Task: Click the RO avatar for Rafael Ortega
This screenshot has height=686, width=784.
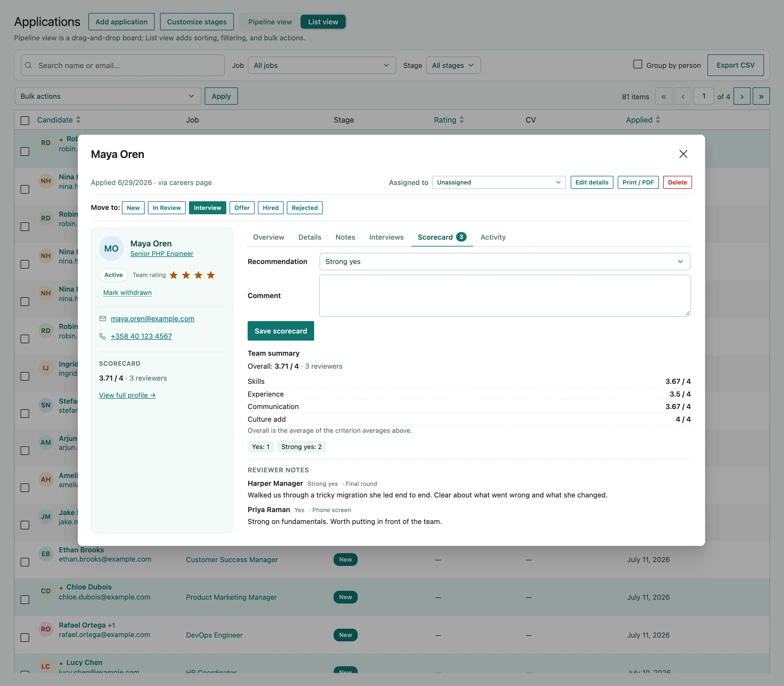Action: (x=46, y=629)
